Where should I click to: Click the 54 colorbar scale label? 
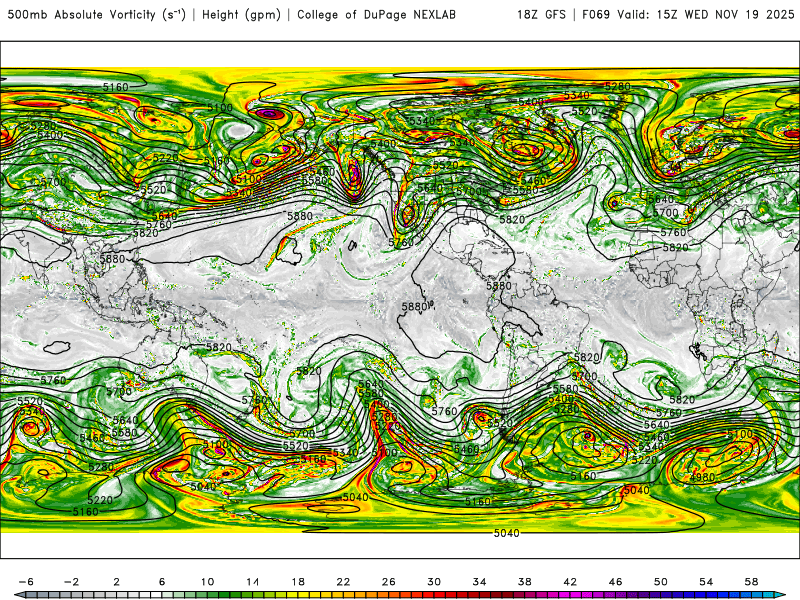pos(706,582)
